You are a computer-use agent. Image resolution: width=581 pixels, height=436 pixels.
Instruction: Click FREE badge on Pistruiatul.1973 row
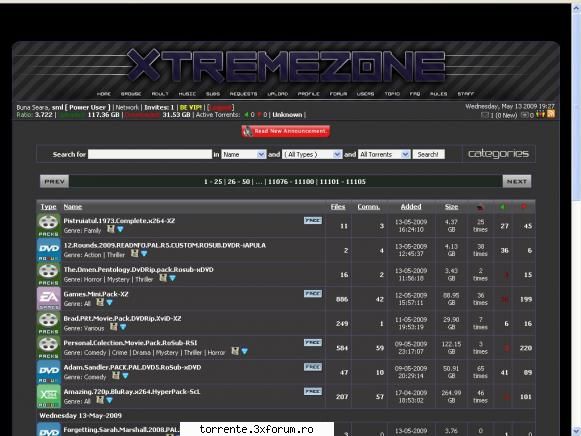tap(313, 220)
